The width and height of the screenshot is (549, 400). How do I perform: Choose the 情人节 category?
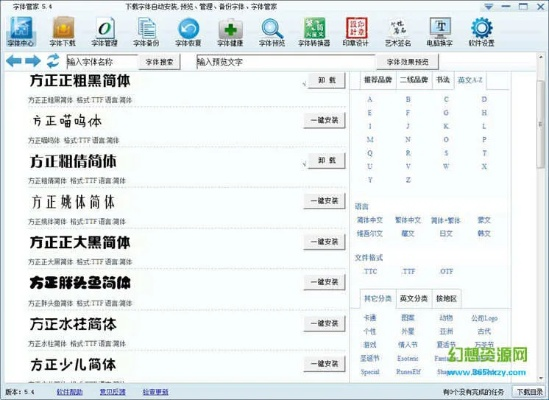(408, 345)
